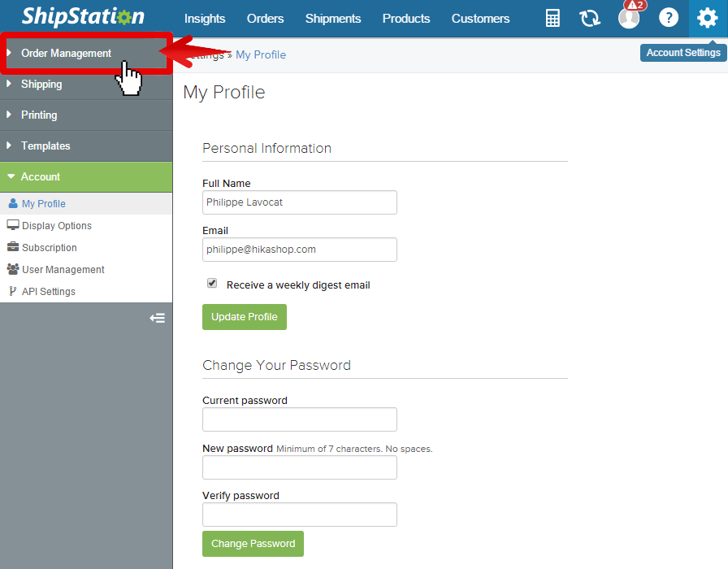
Task: Expand the Shipping section
Action: 86,84
